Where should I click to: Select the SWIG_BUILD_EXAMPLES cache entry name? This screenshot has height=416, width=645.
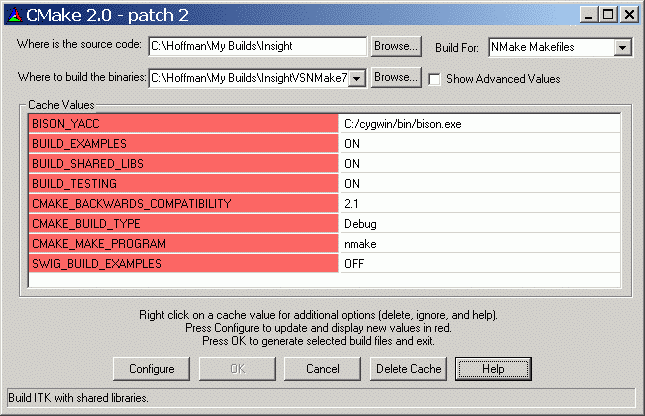[183, 263]
